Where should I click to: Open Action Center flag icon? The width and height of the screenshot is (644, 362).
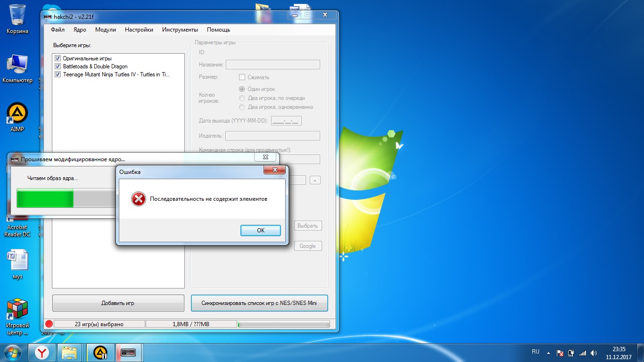tap(561, 353)
